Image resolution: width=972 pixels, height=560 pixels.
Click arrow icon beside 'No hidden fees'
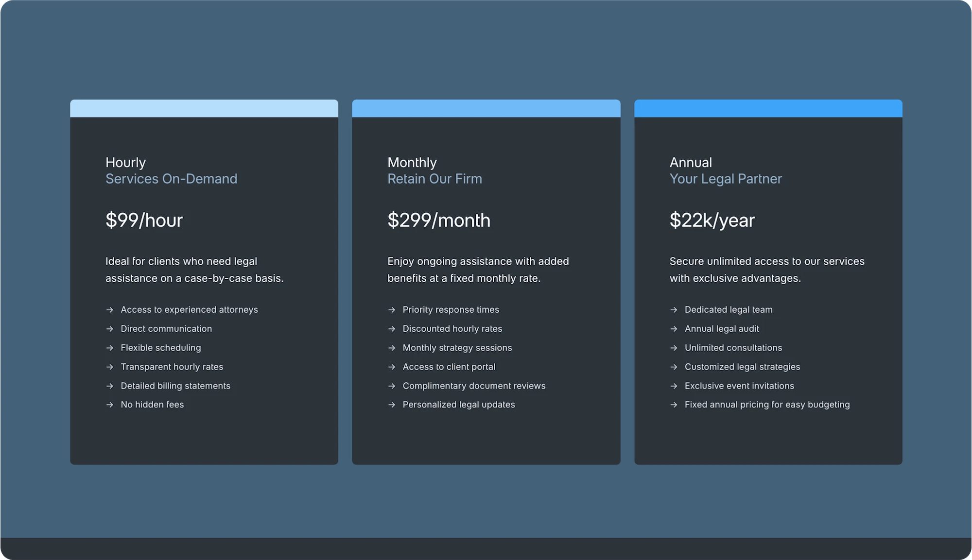coord(110,405)
